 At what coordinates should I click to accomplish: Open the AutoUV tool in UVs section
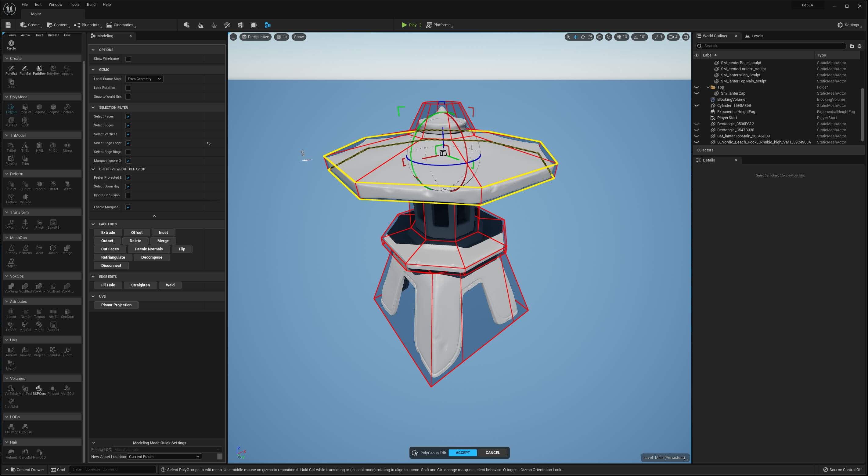click(x=11, y=351)
